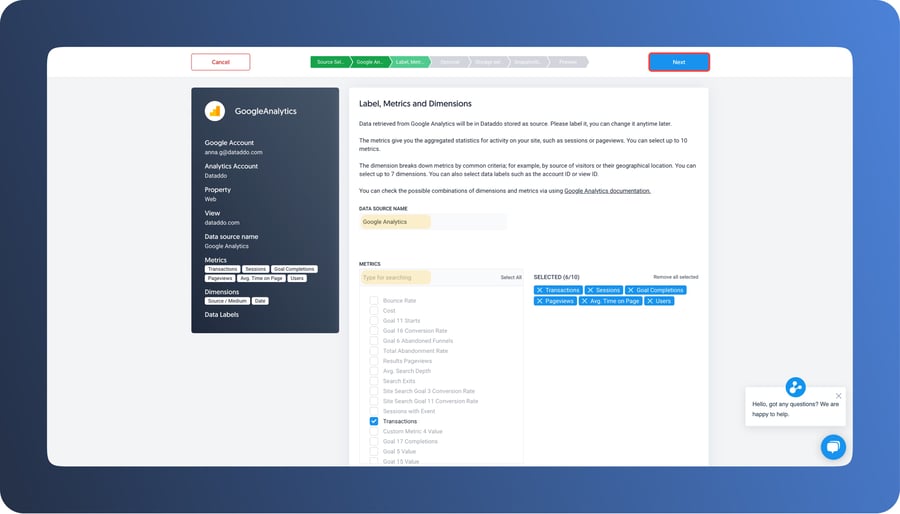The image size is (900, 514).
Task: Remove the Pageviews chip via its X icon
Action: tap(540, 301)
